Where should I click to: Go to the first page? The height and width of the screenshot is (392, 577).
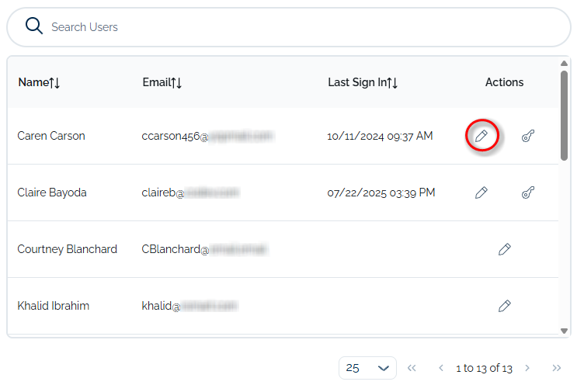412,368
